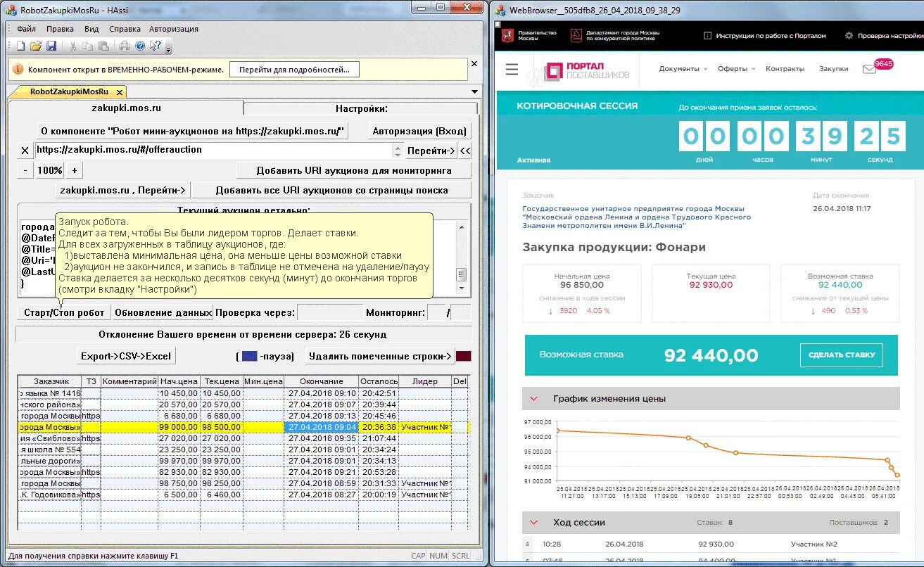
Task: Click the << back button beside Перейти
Action: pyautogui.click(x=465, y=151)
